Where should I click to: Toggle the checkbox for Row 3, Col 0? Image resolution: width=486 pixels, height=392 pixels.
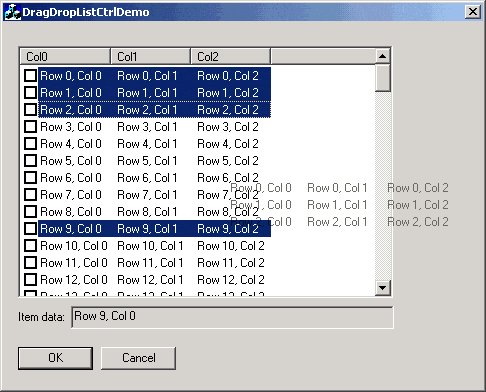point(30,127)
